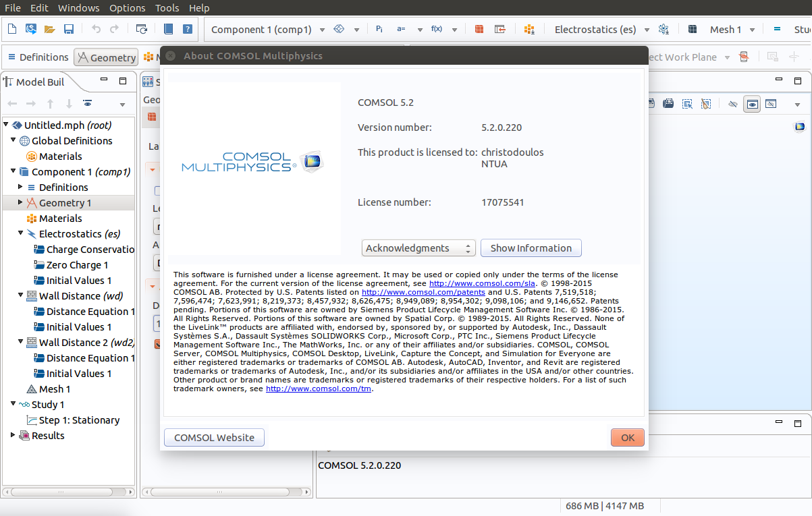Viewport: 812px width, 516px height.
Task: Open the Help menu
Action: pos(199,8)
